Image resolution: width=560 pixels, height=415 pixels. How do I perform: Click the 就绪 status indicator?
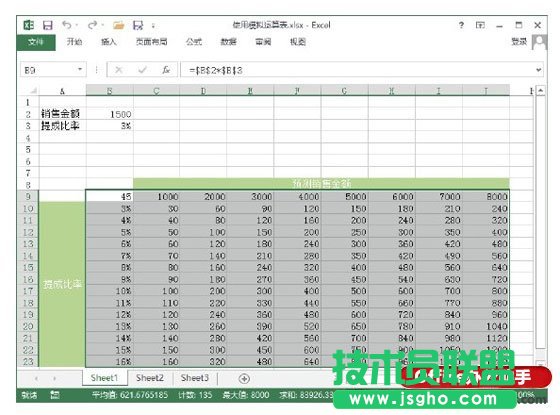point(29,395)
